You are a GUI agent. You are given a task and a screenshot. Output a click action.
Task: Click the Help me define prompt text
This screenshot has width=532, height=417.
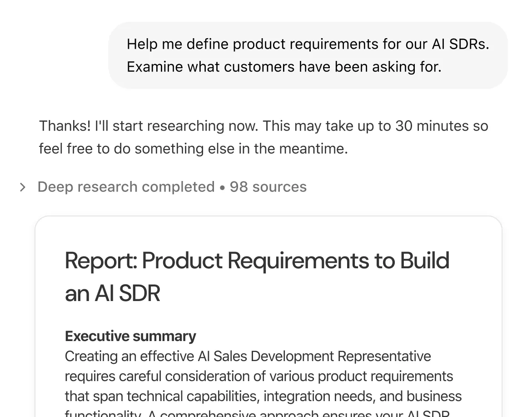(x=308, y=44)
